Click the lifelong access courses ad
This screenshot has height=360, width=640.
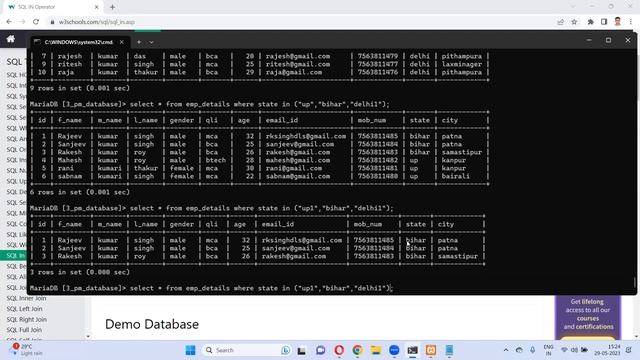pyautogui.click(x=588, y=317)
